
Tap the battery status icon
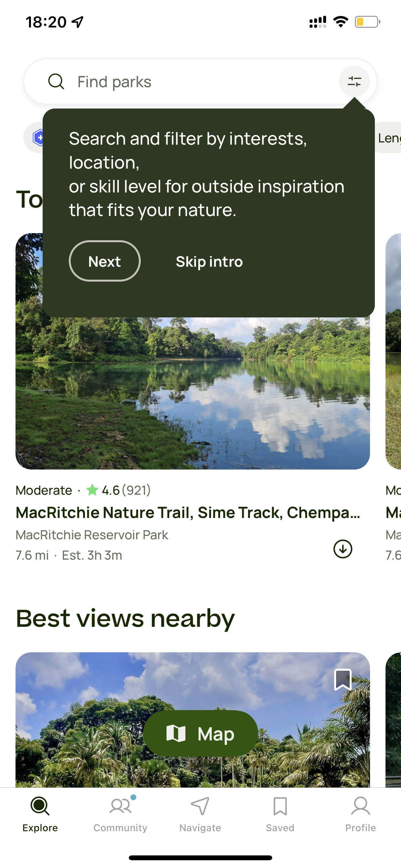pyautogui.click(x=367, y=22)
